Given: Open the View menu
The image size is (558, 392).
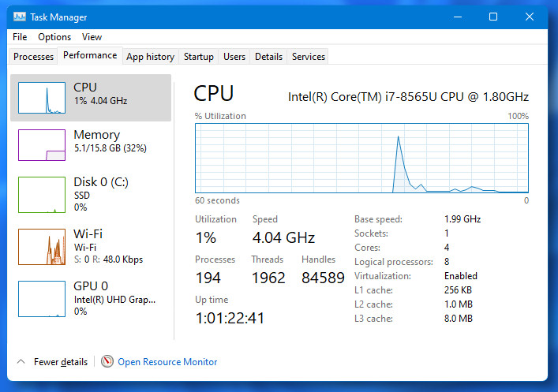Looking at the screenshot, I should pyautogui.click(x=92, y=37).
